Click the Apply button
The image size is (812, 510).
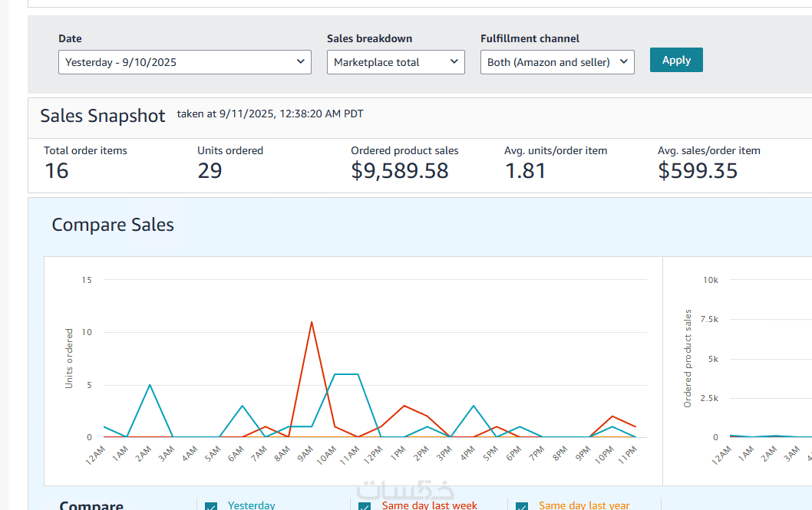point(676,60)
